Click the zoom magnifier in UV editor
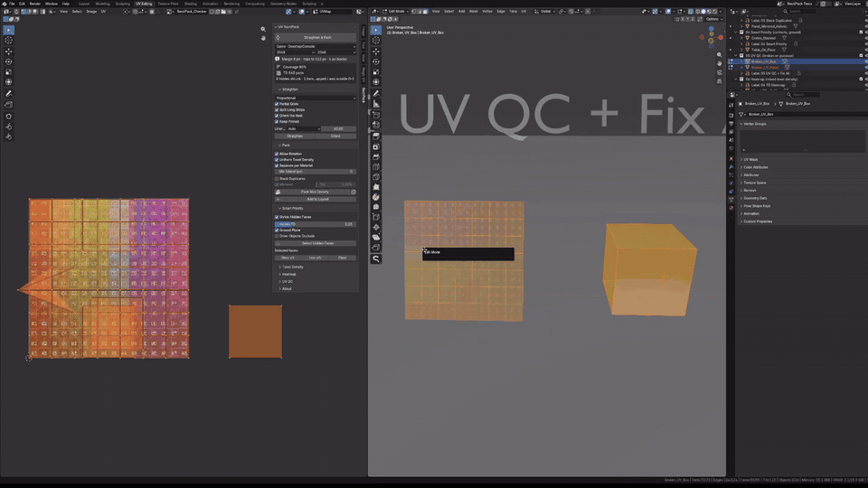 pos(263,29)
